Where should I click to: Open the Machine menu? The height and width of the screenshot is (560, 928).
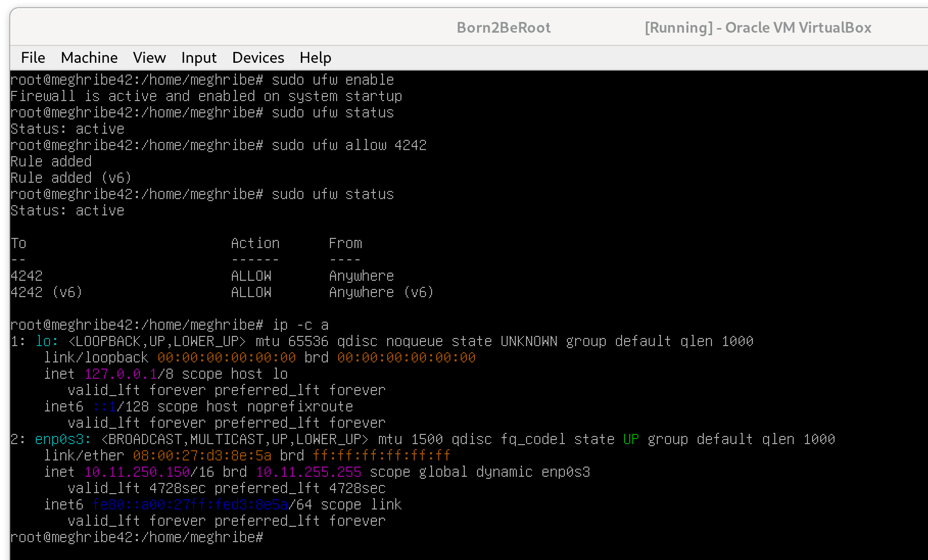tap(89, 58)
